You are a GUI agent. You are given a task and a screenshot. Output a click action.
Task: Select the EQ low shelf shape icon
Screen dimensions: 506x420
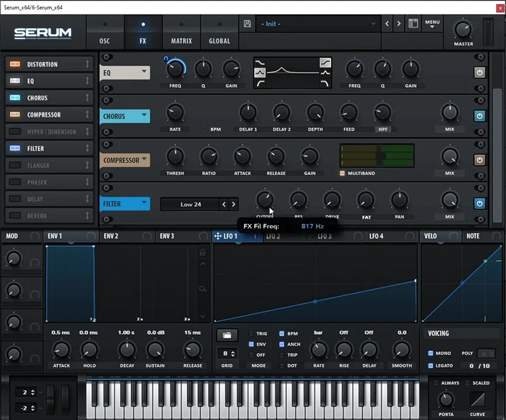click(x=260, y=62)
